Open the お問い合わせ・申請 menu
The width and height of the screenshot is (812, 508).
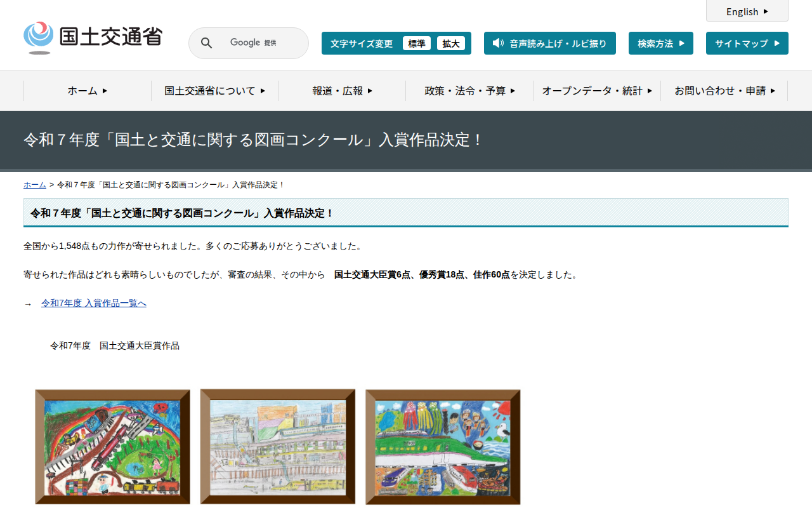click(724, 91)
